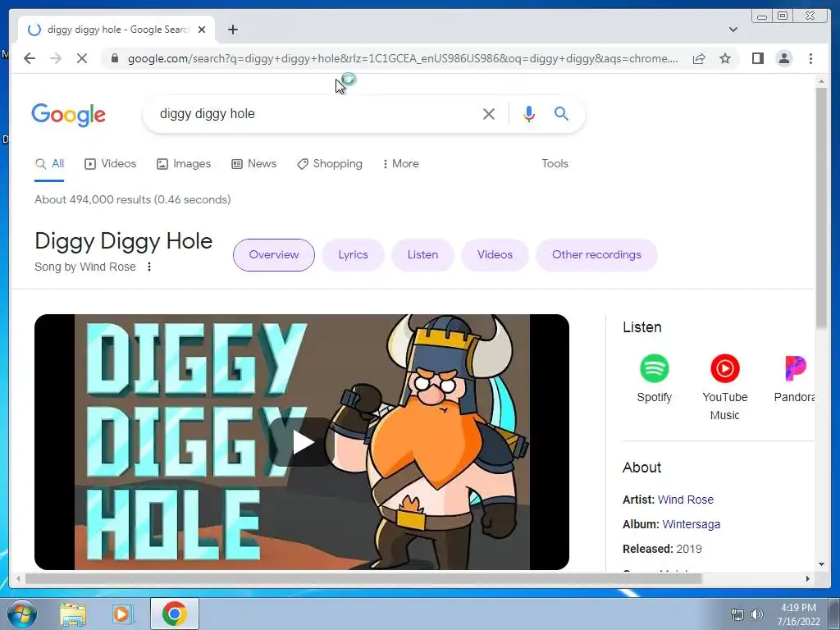
Task: Stop loading with the X button
Action: (82, 58)
